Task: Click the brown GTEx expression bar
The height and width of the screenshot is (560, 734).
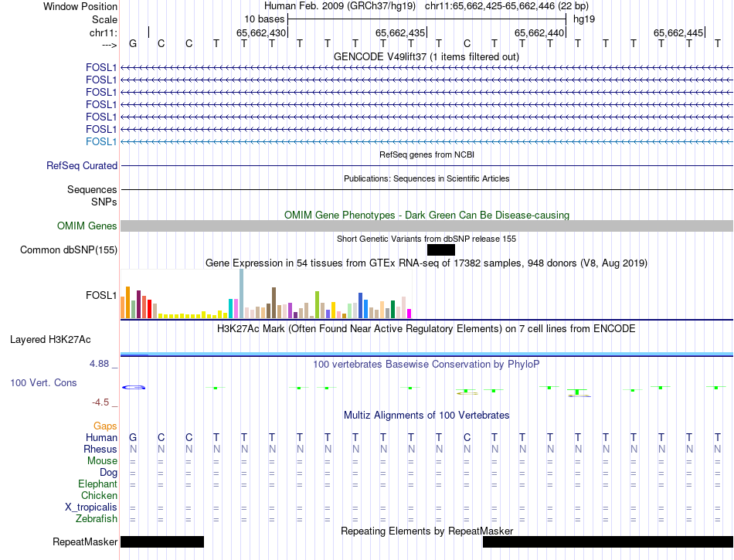Action: tap(274, 303)
